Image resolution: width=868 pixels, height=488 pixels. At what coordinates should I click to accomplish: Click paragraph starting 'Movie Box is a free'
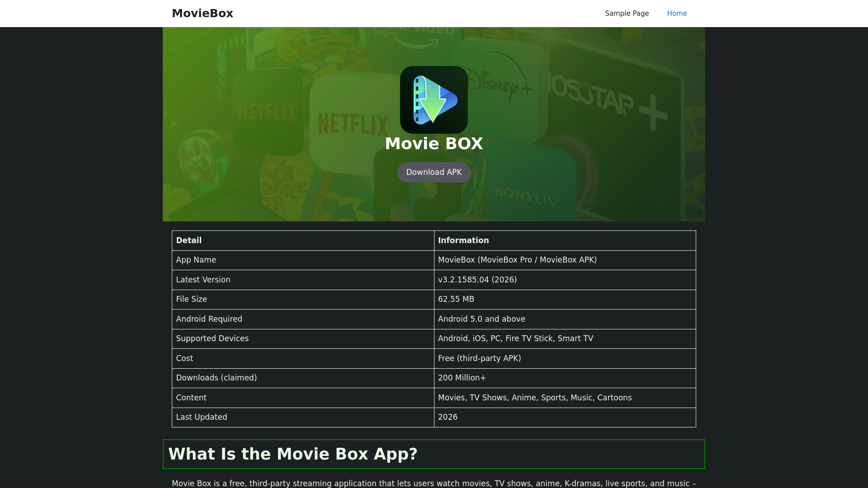[434, 483]
